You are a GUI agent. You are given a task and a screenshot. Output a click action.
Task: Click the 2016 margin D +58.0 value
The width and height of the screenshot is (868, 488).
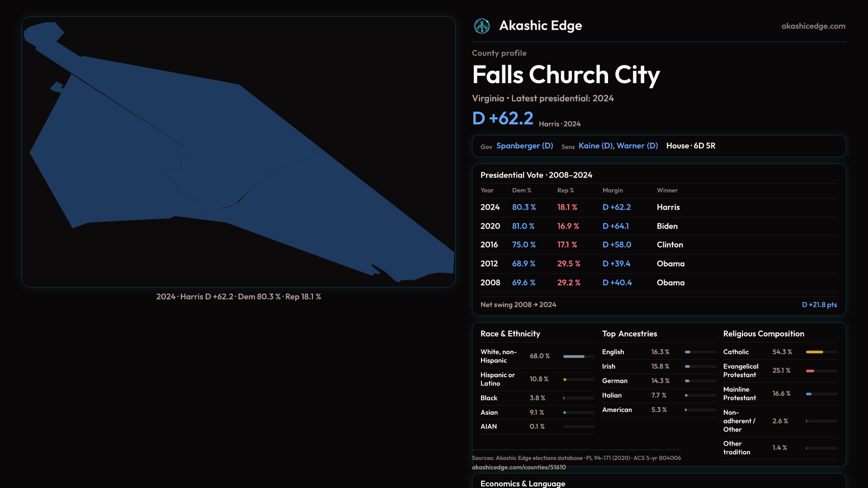[x=617, y=245]
